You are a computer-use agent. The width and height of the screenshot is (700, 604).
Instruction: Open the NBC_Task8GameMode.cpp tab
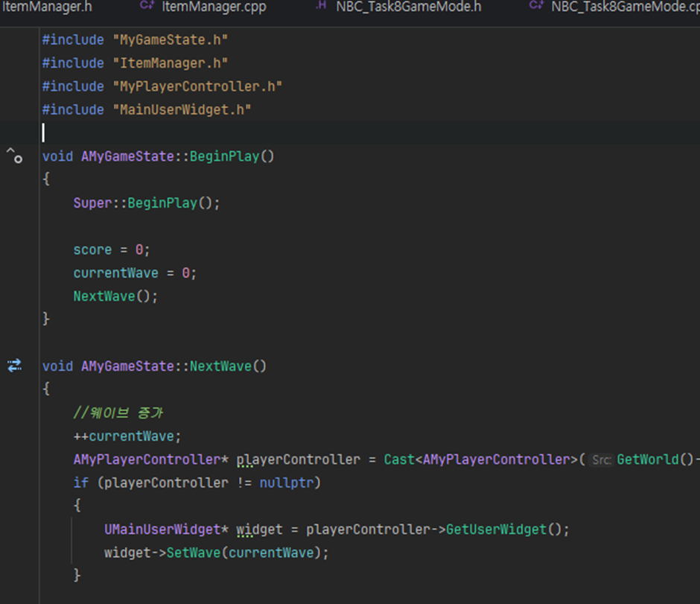625,7
